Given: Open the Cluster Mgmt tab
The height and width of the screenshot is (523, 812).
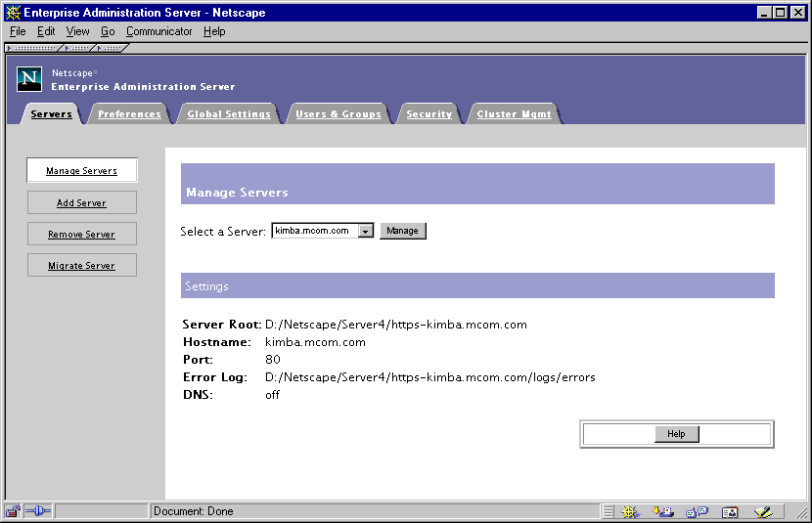Looking at the screenshot, I should pos(514,113).
